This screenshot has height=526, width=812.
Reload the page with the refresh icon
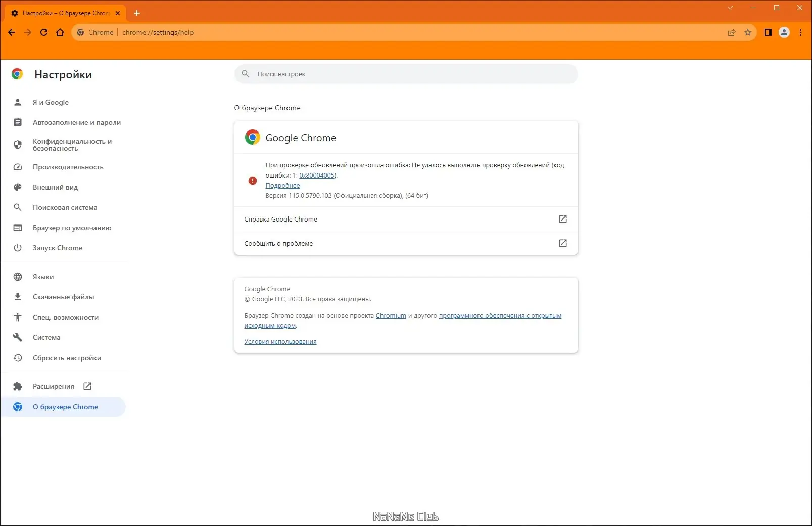point(44,32)
